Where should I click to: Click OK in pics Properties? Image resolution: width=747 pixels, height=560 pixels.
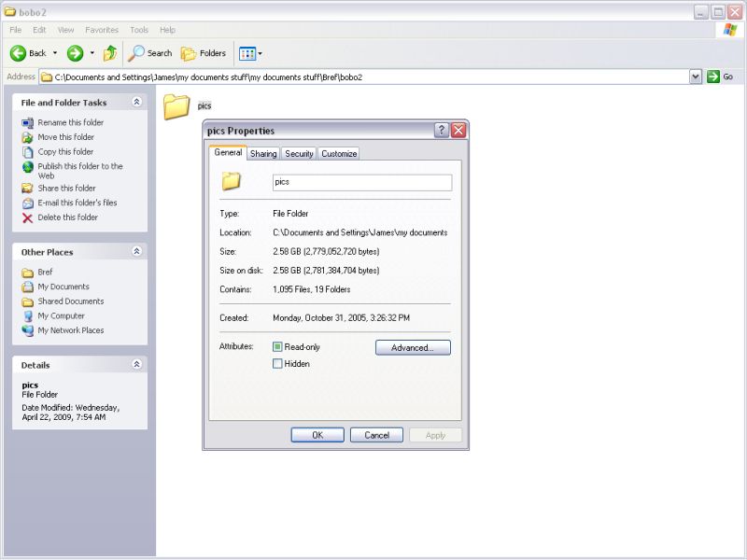[317, 435]
